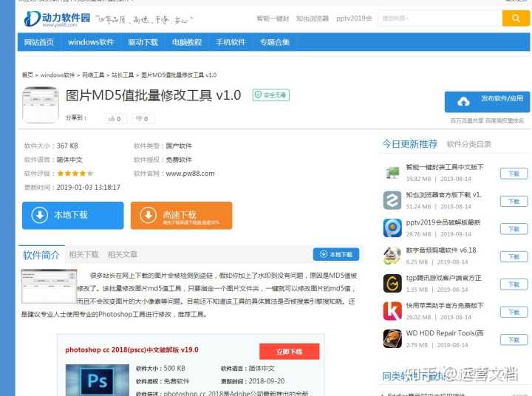Open 手机软件 in the navigation bar
Screen dimensions: 532x396
(x=231, y=42)
